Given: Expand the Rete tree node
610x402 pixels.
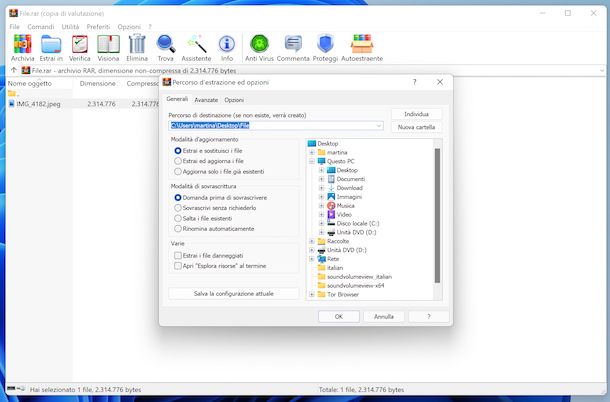Looking at the screenshot, I should (312, 259).
